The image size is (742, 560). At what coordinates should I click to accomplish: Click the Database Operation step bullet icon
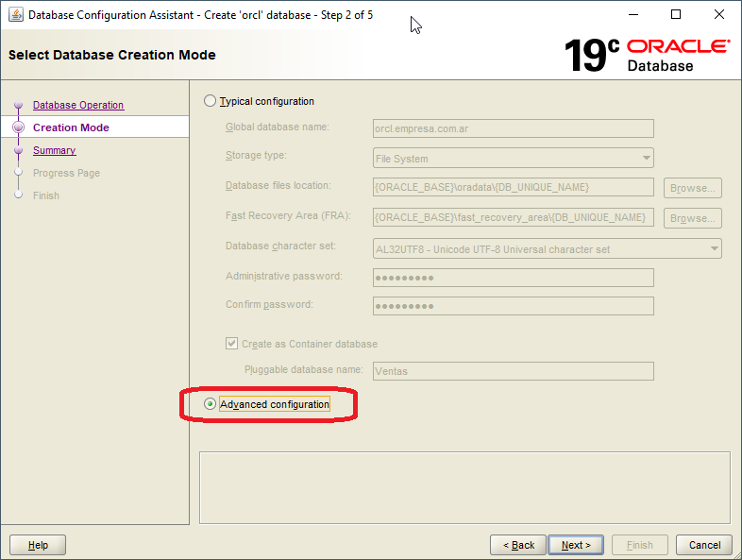pyautogui.click(x=19, y=105)
